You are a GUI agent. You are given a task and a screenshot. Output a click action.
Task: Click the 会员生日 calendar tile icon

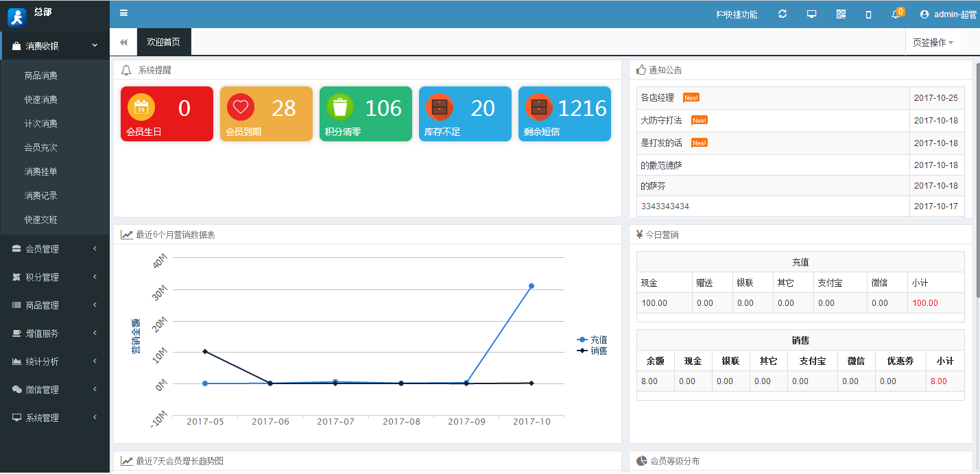pyautogui.click(x=141, y=107)
